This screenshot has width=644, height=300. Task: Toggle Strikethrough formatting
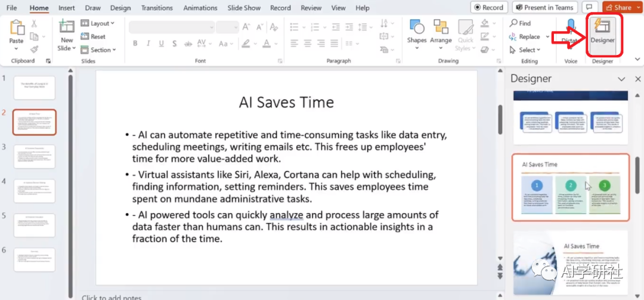click(x=188, y=43)
